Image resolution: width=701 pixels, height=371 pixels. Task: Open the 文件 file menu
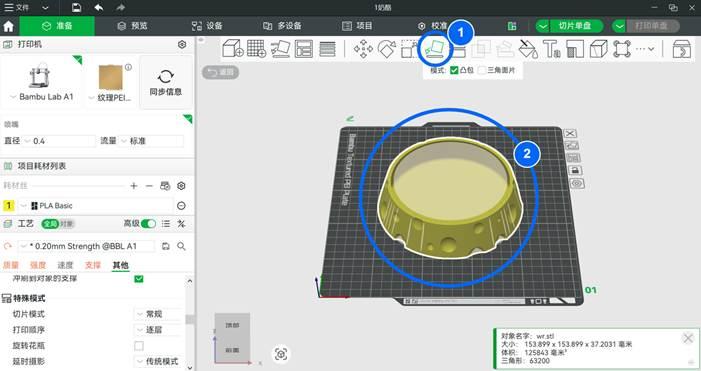coord(17,8)
